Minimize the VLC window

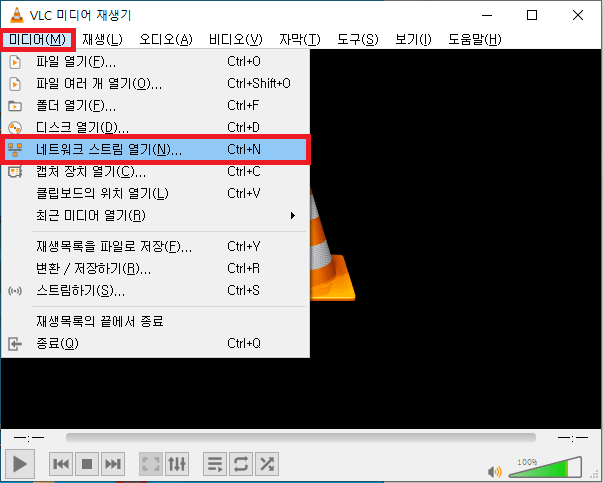(487, 15)
